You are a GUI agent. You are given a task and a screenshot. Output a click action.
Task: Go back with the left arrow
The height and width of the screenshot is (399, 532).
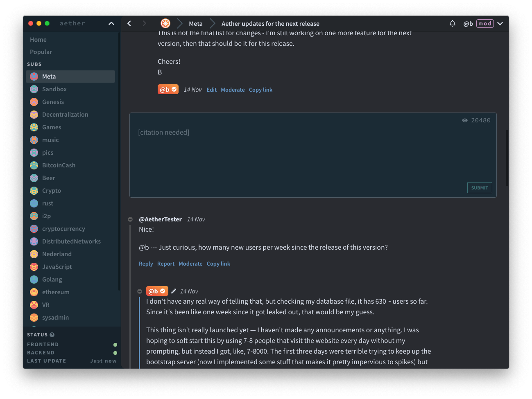click(129, 23)
